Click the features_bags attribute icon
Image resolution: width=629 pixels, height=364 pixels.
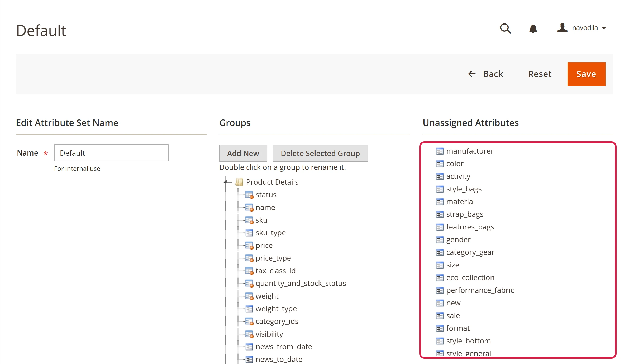(x=440, y=227)
